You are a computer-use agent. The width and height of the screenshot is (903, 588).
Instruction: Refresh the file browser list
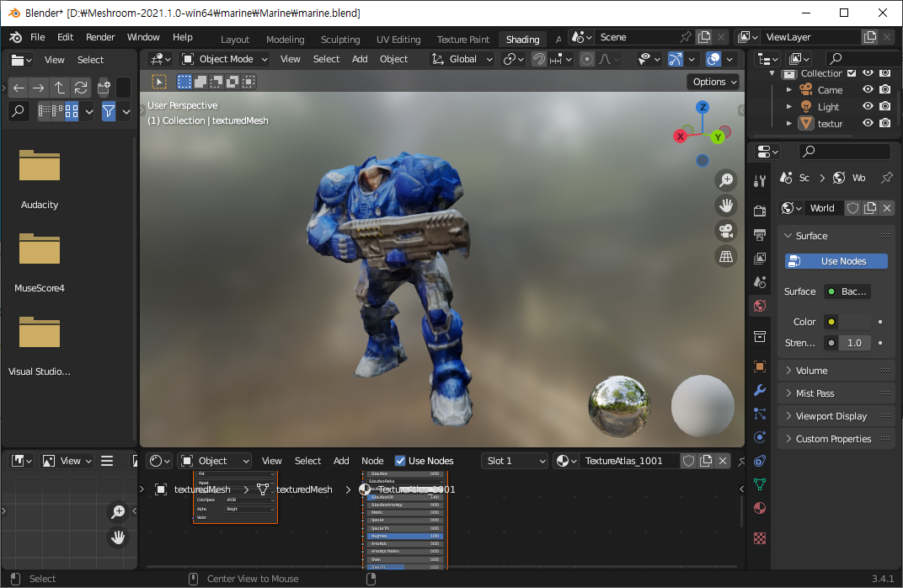click(81, 88)
